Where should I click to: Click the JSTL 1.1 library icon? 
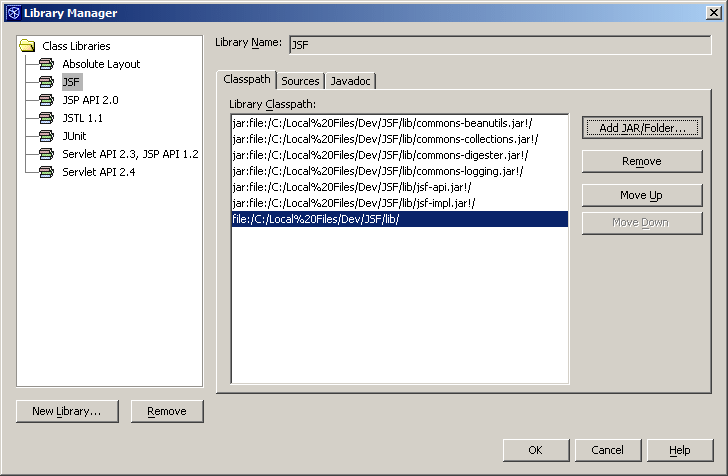pos(46,118)
